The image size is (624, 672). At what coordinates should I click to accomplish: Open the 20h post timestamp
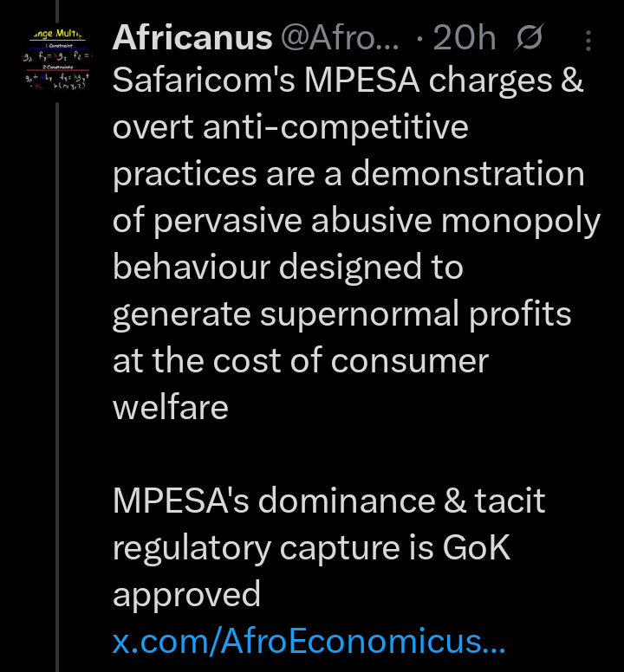coord(464,38)
